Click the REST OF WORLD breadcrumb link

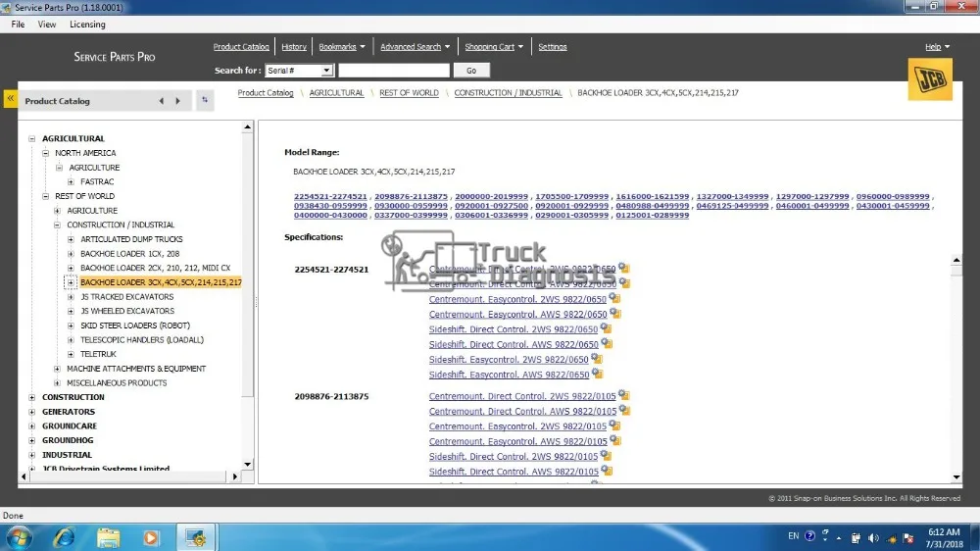point(409,92)
